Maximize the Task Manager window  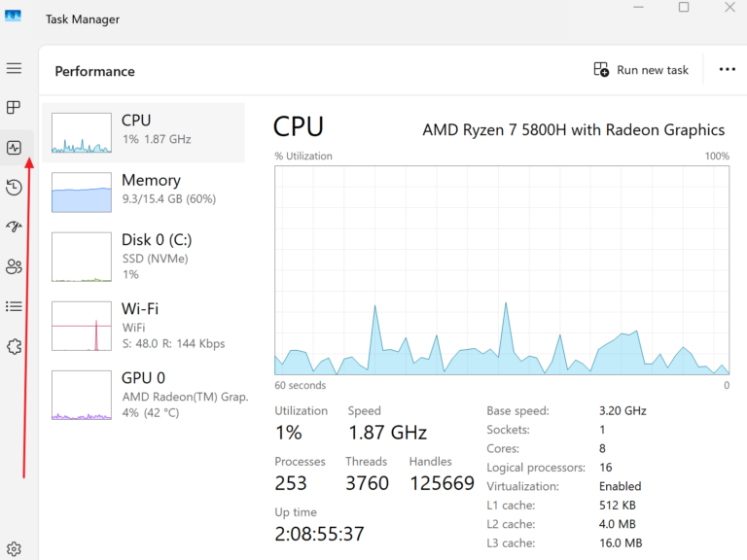click(x=684, y=8)
